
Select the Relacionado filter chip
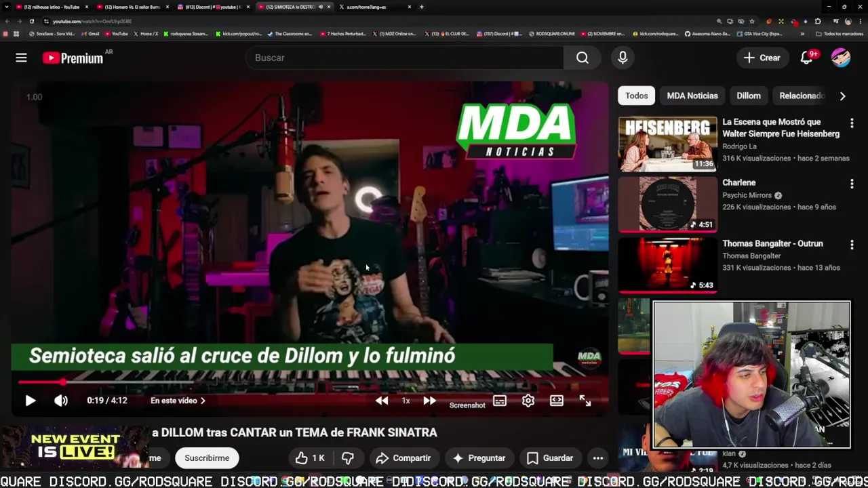pyautogui.click(x=802, y=96)
